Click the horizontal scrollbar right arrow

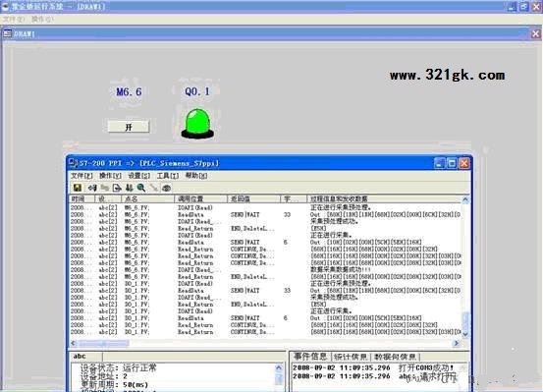pos(457,343)
